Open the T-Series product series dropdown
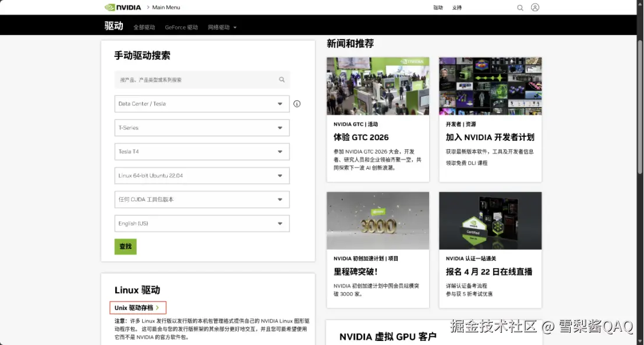Screen dimensions: 644x345 (202, 127)
